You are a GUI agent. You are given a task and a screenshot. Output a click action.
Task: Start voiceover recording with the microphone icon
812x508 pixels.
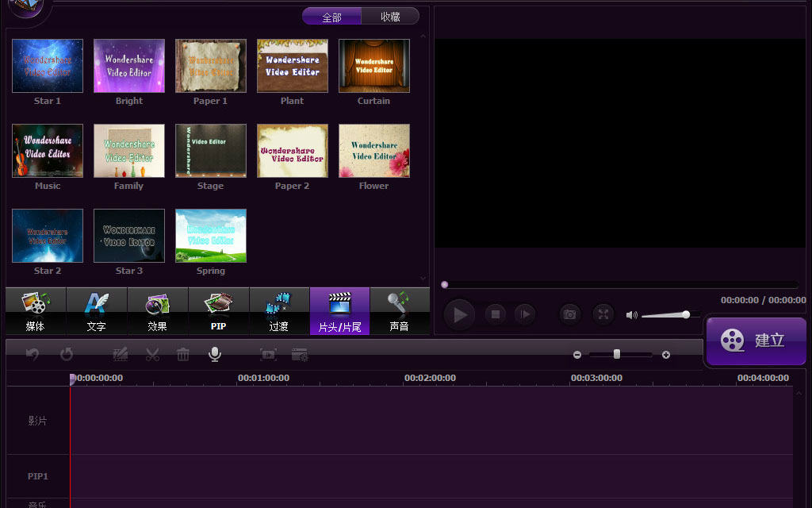(214, 354)
